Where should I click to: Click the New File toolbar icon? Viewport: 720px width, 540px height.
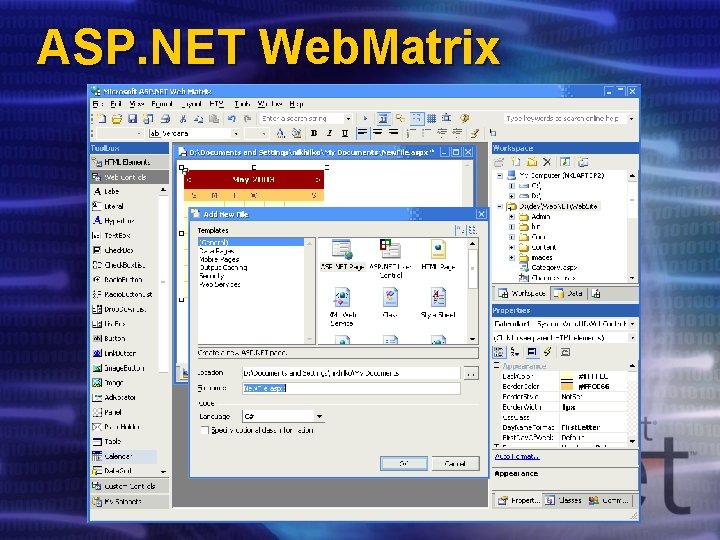click(x=101, y=119)
